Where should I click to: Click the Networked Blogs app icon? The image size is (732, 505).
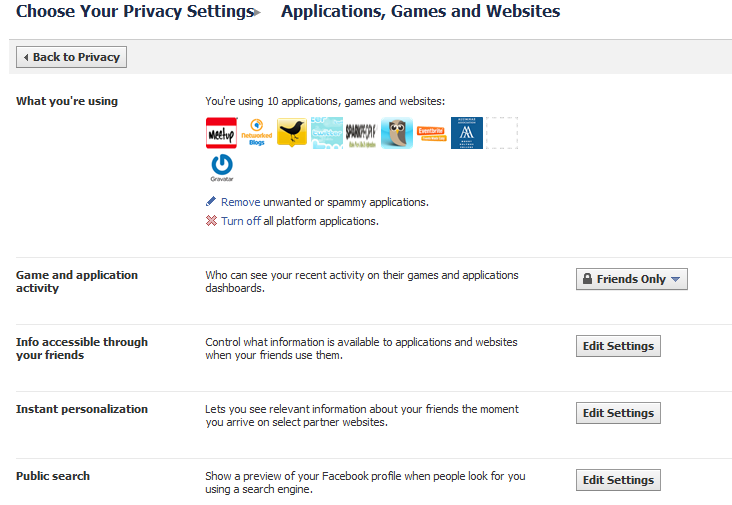tap(257, 133)
